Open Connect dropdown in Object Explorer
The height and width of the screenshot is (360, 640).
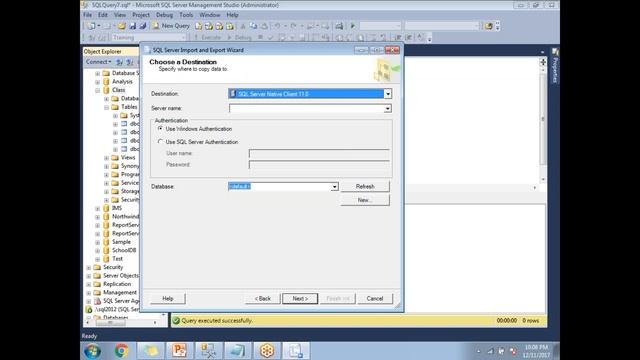(98, 62)
